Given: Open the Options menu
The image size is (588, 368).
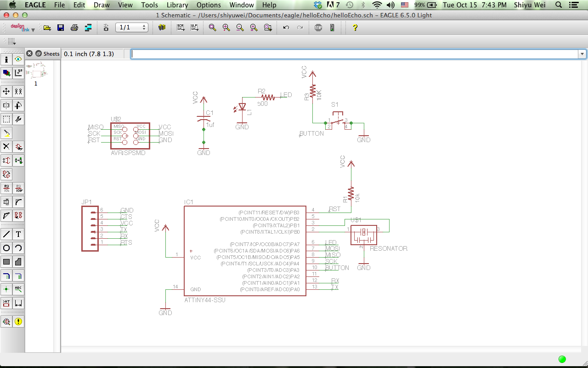Looking at the screenshot, I should [209, 5].
